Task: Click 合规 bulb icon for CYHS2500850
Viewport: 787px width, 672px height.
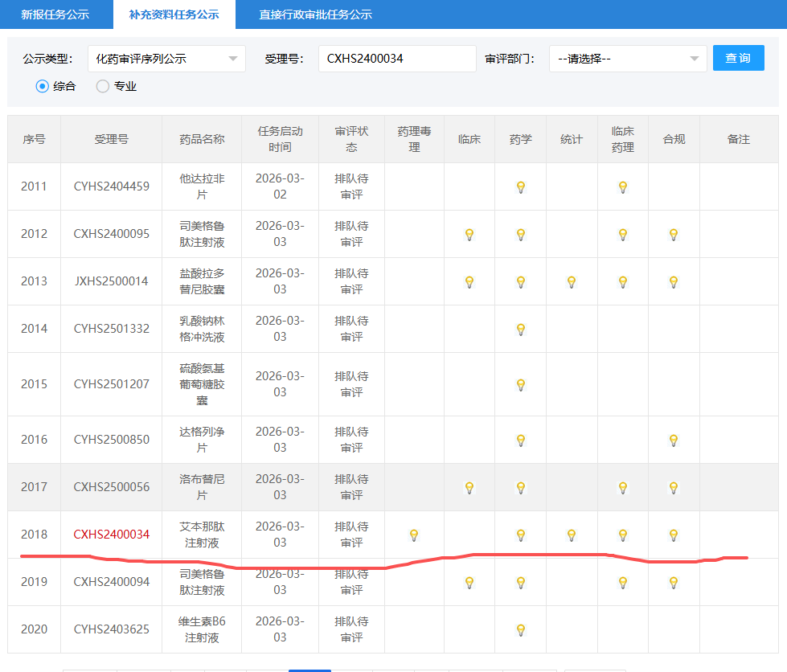Action: click(x=674, y=440)
